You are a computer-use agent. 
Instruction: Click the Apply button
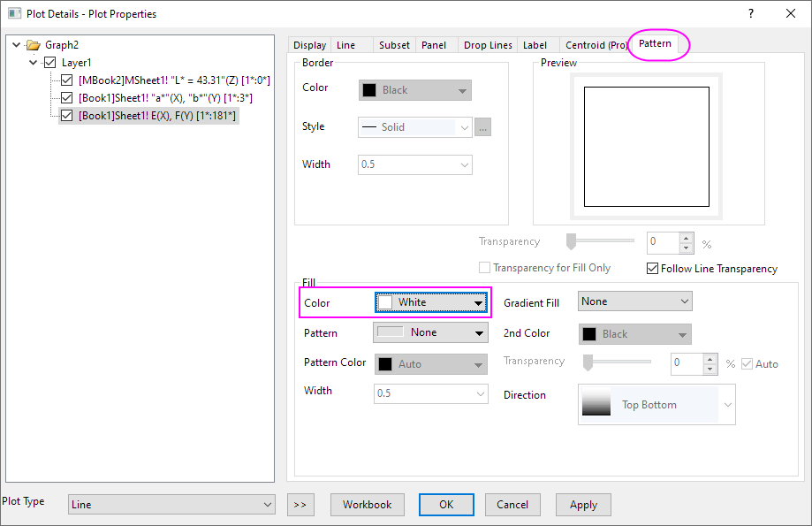(583, 505)
